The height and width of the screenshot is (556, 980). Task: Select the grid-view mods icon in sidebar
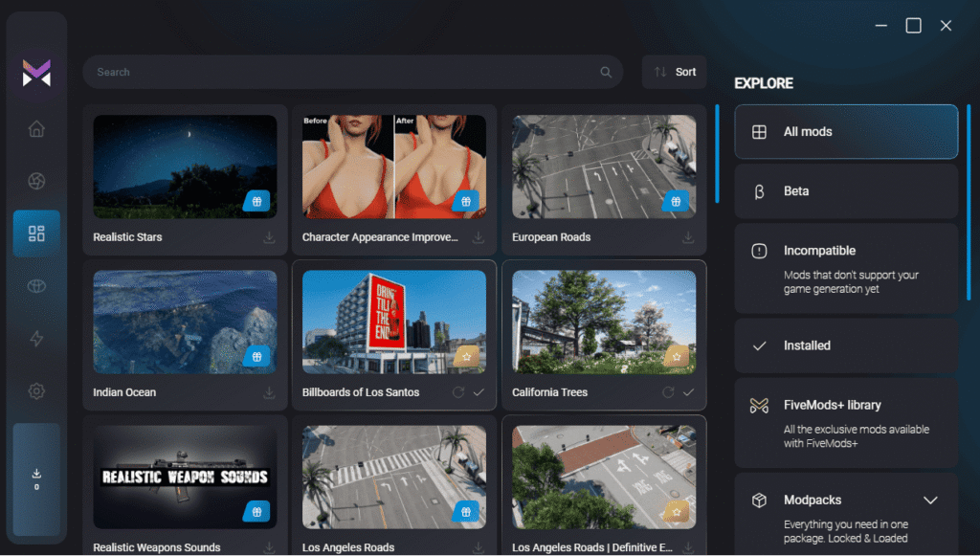[36, 233]
